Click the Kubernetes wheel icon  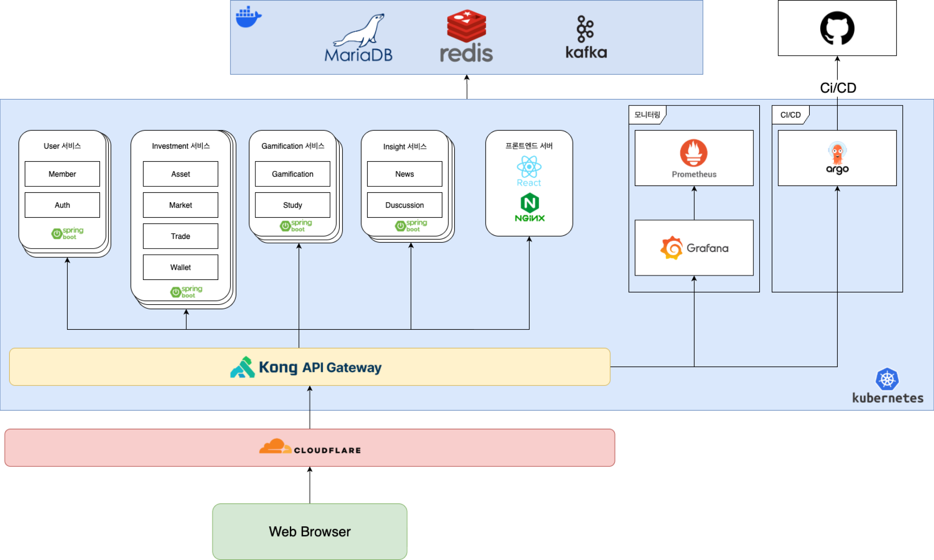click(887, 379)
